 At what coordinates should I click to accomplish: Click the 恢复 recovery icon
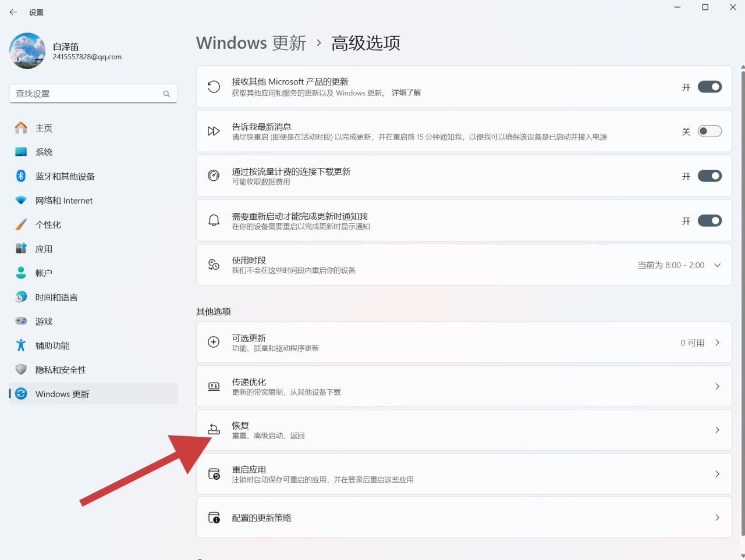214,430
